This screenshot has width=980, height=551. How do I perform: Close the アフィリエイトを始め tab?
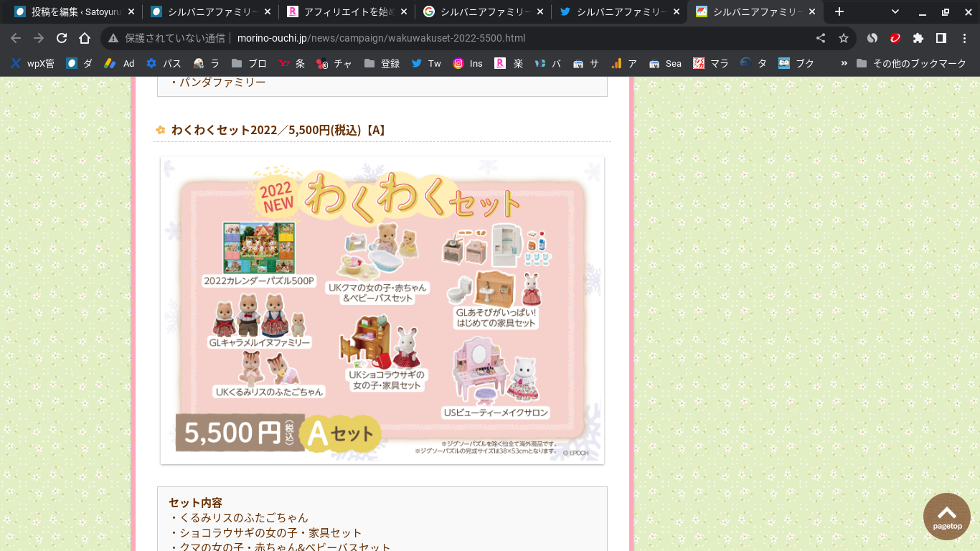403,11
